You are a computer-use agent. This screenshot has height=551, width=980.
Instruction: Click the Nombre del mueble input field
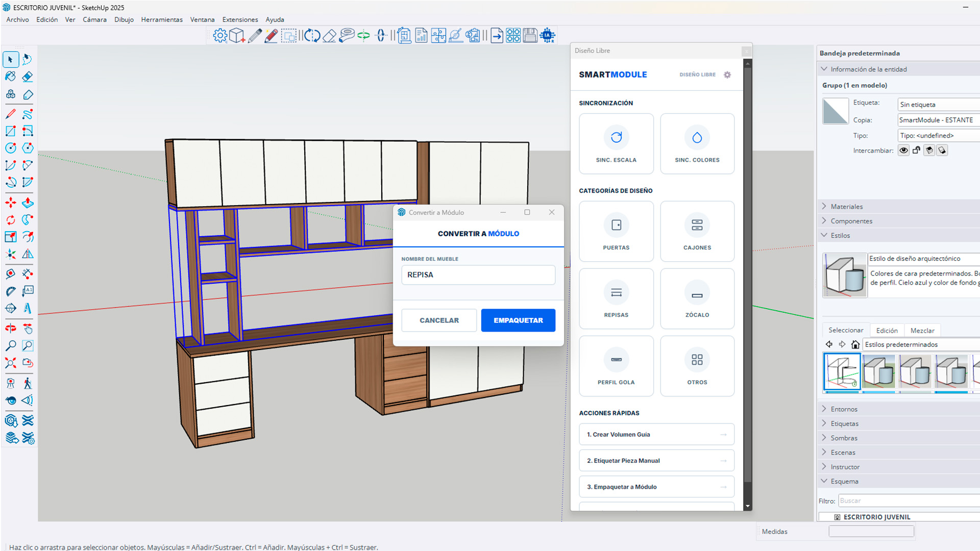pyautogui.click(x=478, y=275)
